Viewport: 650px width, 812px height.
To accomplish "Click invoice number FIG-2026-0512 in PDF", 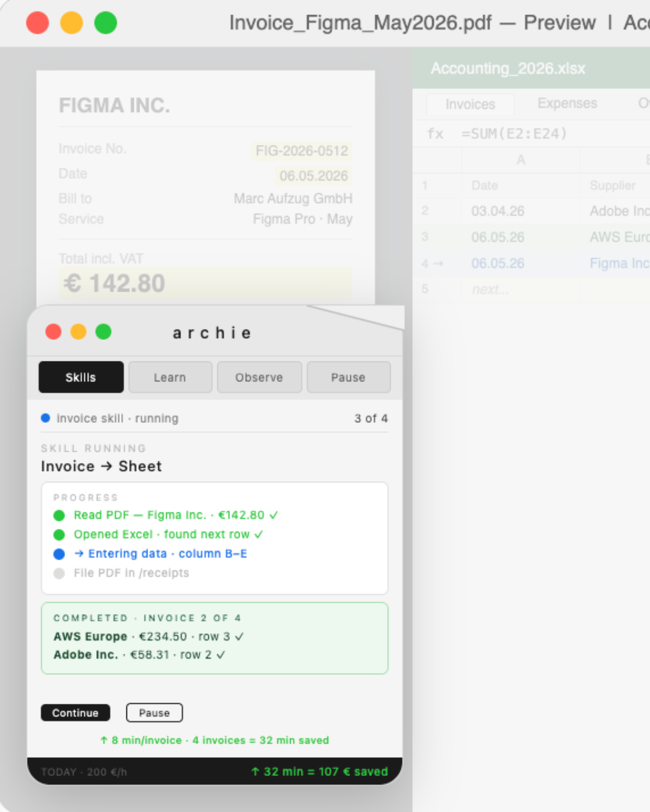I will point(302,150).
